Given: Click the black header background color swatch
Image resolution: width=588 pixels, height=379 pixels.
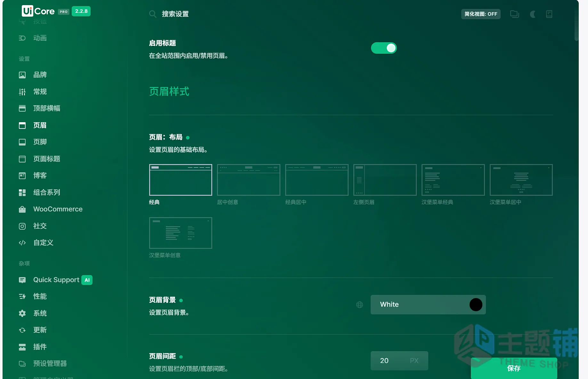Looking at the screenshot, I should 476,304.
